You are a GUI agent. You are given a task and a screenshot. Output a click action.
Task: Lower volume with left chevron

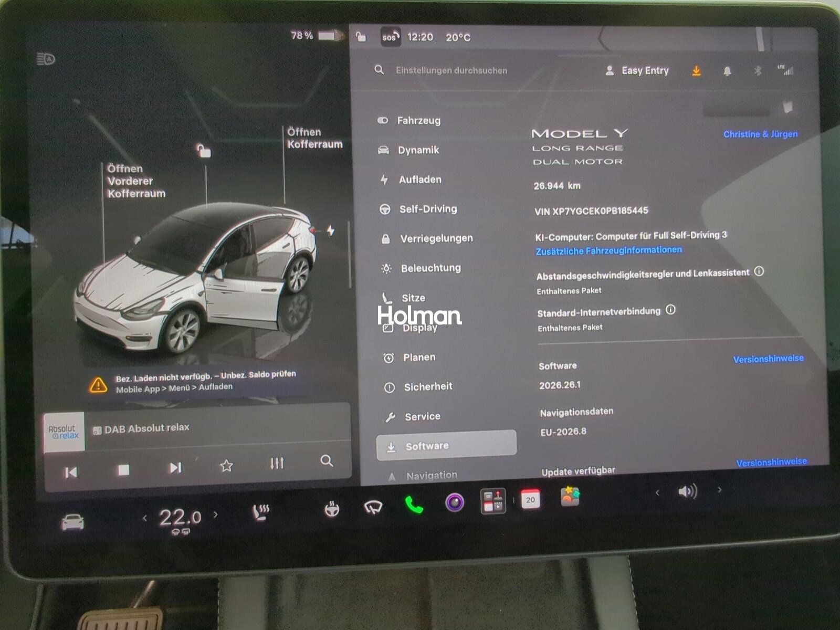coord(657,492)
